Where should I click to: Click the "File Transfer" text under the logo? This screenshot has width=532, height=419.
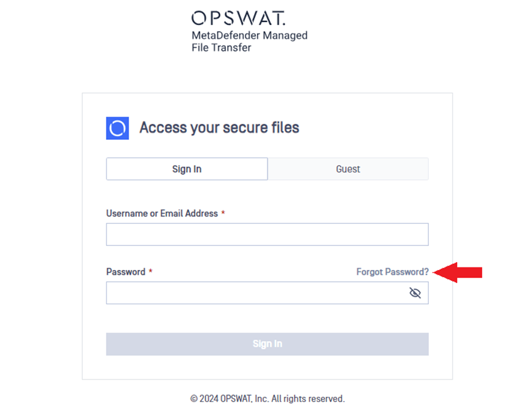point(222,48)
